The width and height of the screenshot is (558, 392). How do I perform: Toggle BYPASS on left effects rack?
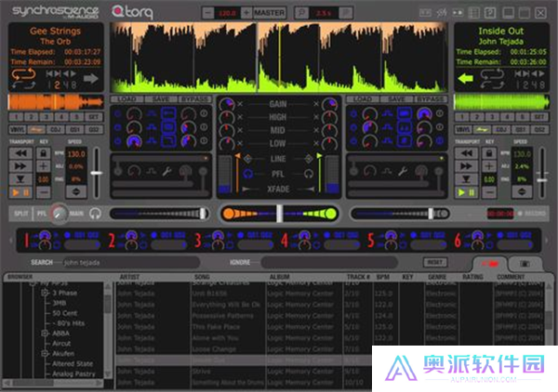point(194,99)
